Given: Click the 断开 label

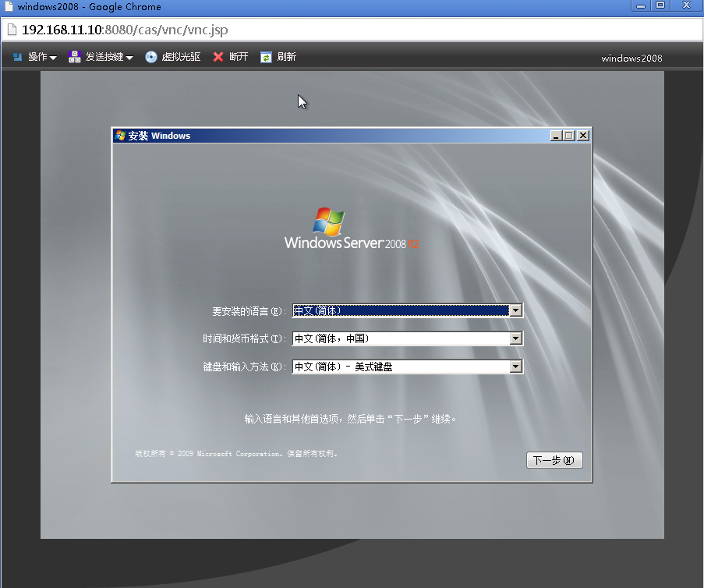Looking at the screenshot, I should [239, 57].
